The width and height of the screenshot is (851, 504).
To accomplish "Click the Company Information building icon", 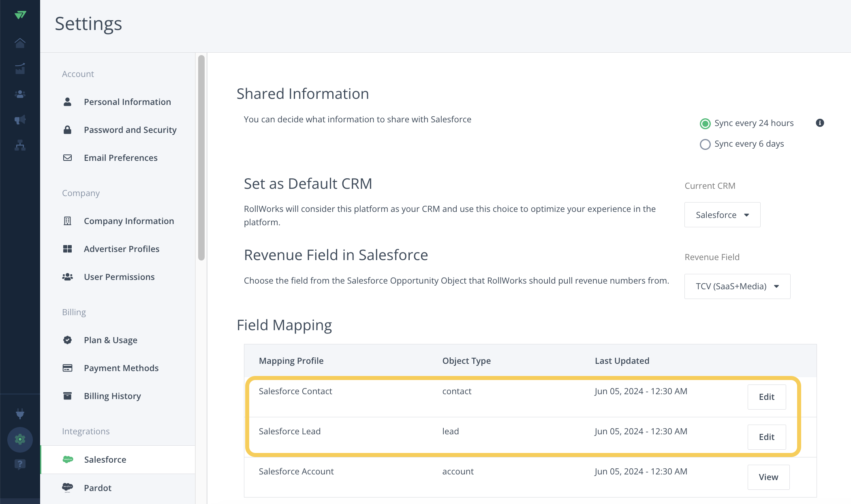I will 67,221.
